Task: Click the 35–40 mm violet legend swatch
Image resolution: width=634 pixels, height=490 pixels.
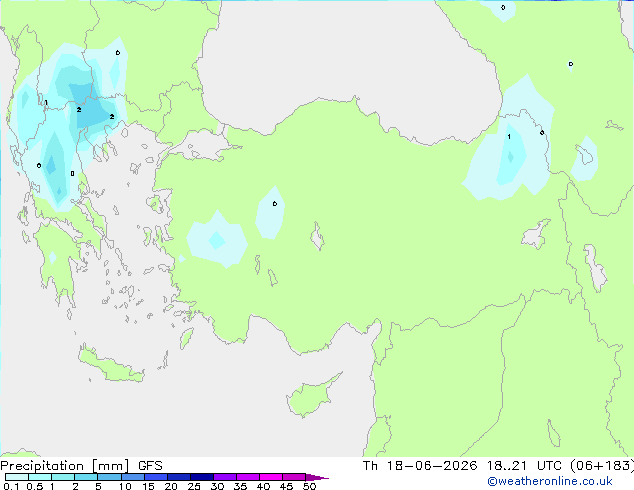Action: pos(248,477)
